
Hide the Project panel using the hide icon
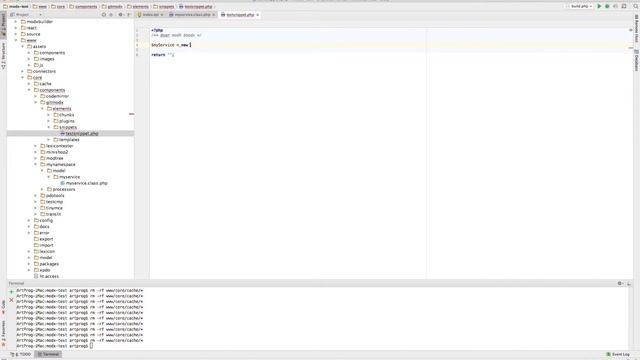coord(129,15)
